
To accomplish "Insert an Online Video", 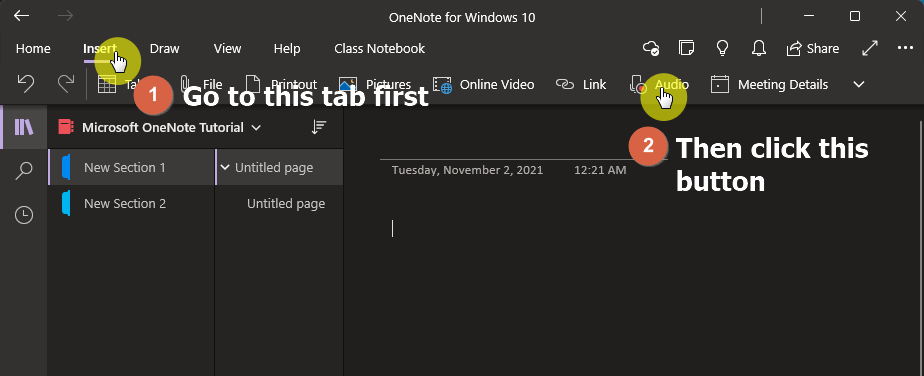I will coord(484,84).
